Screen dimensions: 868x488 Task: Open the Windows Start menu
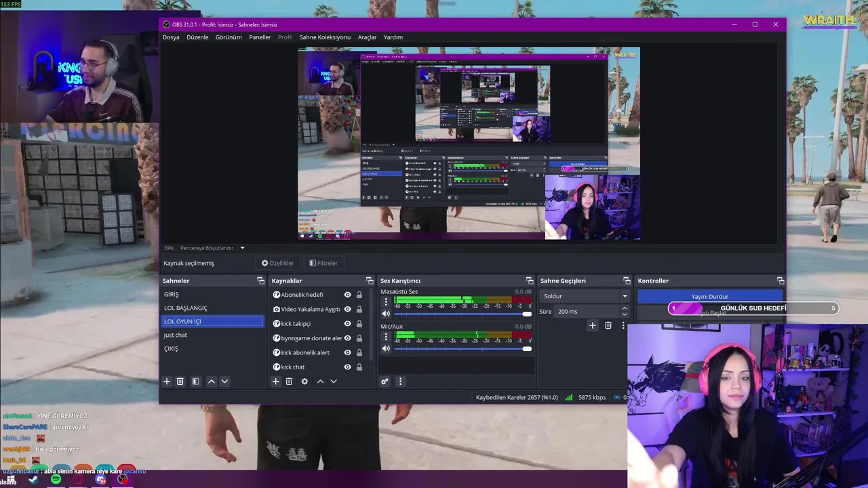coord(10,479)
